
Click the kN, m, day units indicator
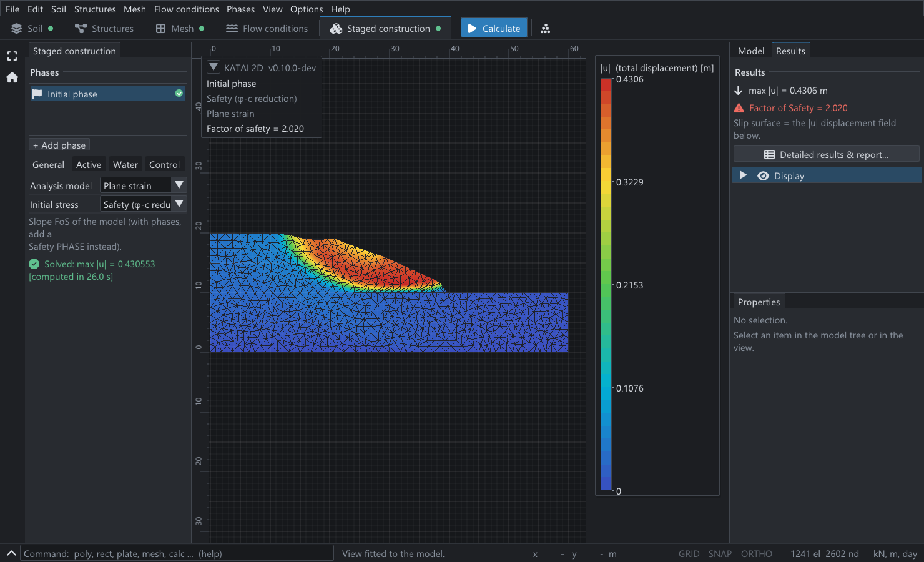[895, 554]
